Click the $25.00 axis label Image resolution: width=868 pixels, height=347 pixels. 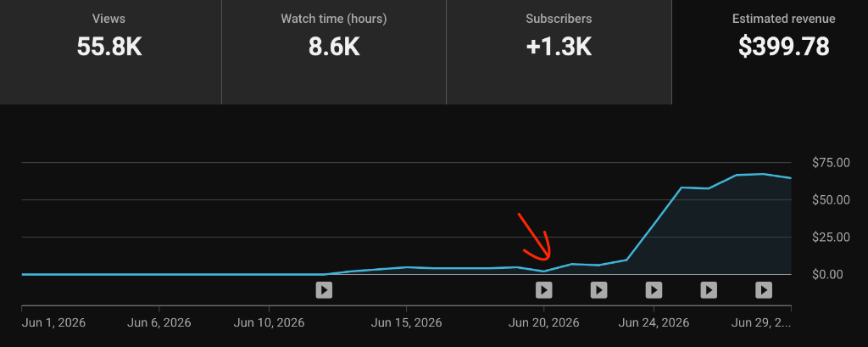pyautogui.click(x=831, y=238)
